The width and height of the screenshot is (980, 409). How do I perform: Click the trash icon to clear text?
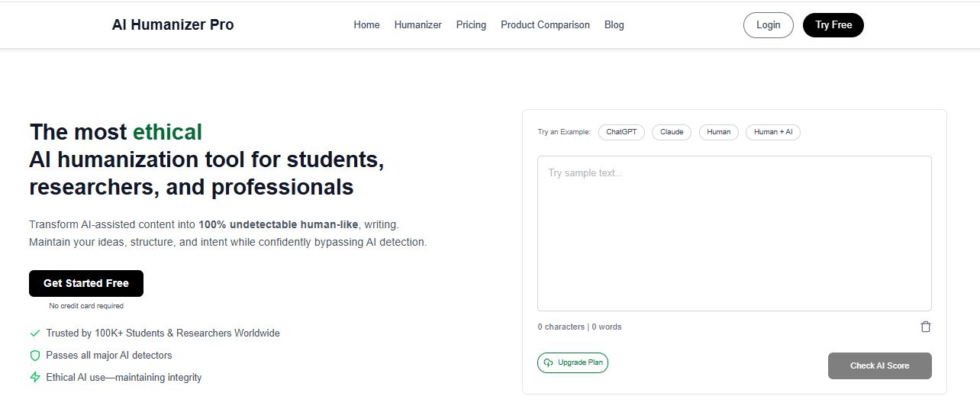926,327
